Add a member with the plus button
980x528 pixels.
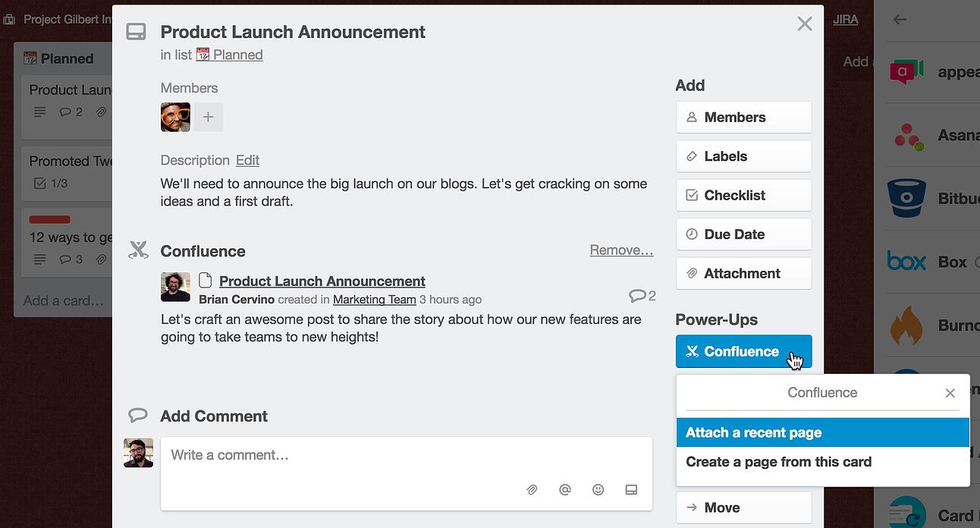[x=209, y=118]
